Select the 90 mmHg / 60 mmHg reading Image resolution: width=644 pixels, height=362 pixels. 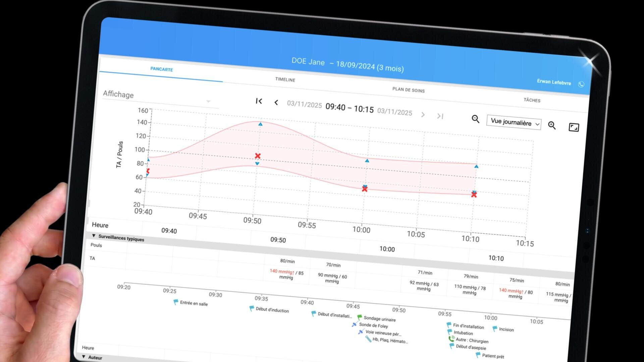click(332, 278)
